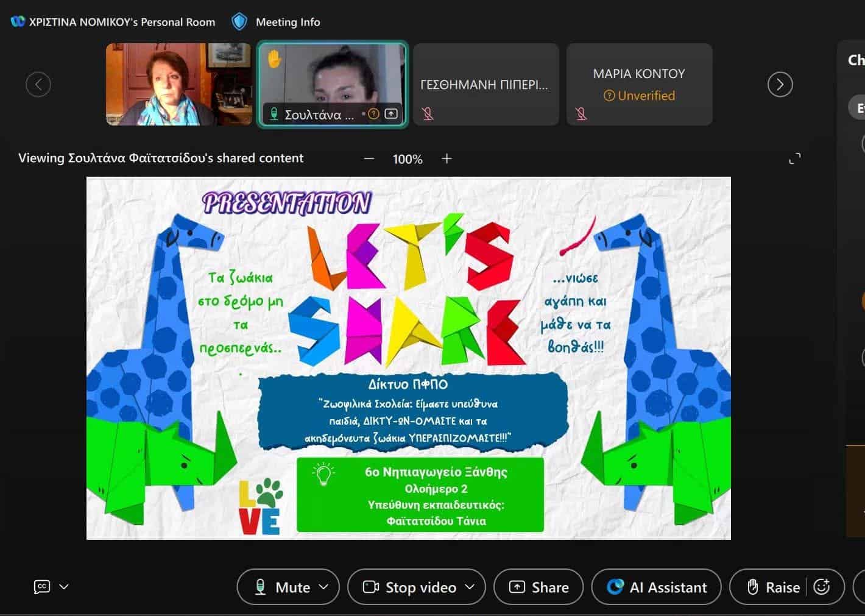Open Meeting Info shield icon
The height and width of the screenshot is (616, 865).
tap(239, 22)
